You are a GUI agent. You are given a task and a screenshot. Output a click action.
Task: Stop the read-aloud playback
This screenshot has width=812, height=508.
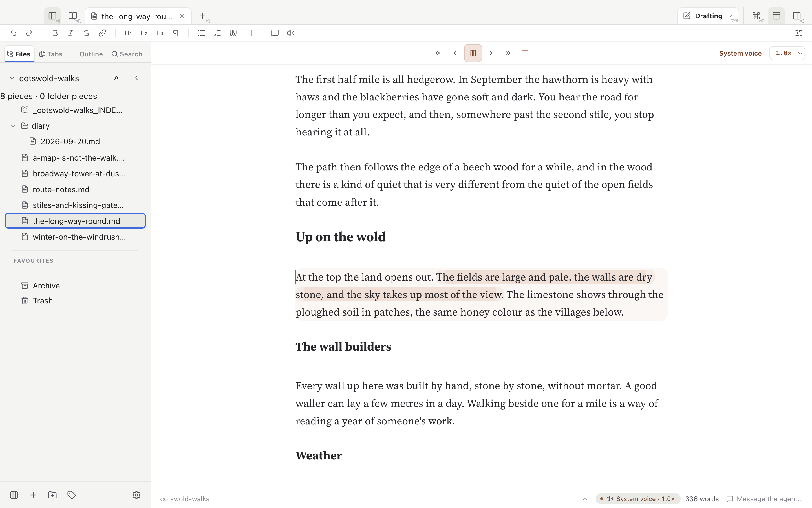(525, 53)
